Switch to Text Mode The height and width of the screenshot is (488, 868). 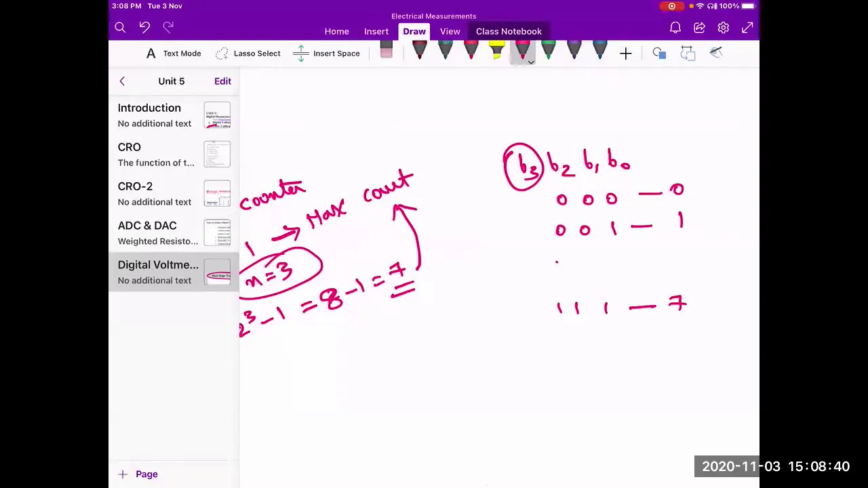[x=174, y=54]
